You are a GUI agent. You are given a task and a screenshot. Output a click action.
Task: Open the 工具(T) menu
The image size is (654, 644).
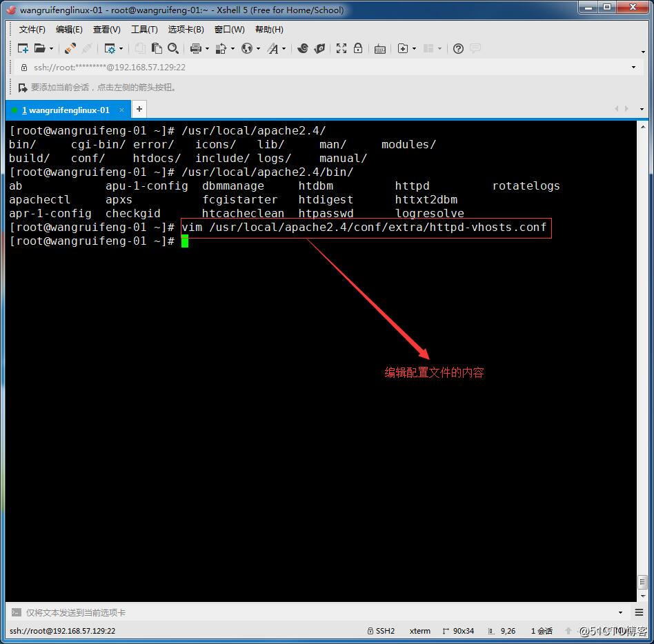[144, 29]
